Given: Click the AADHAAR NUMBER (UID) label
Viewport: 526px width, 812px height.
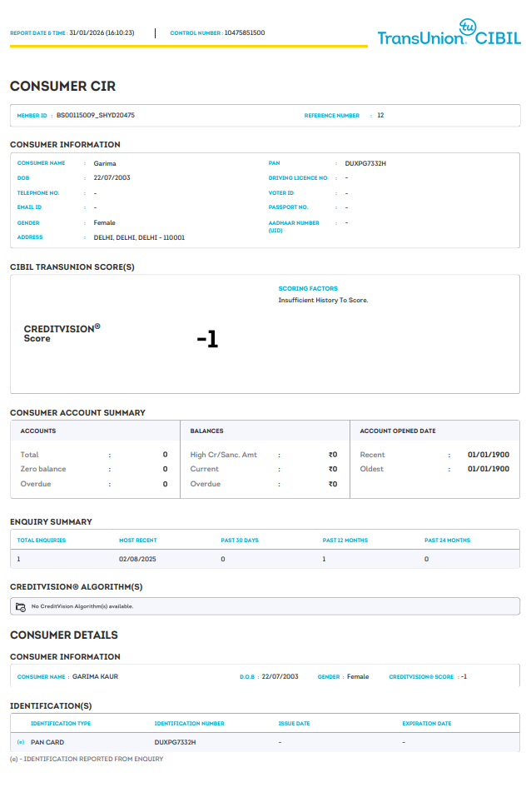Looking at the screenshot, I should click(294, 227).
